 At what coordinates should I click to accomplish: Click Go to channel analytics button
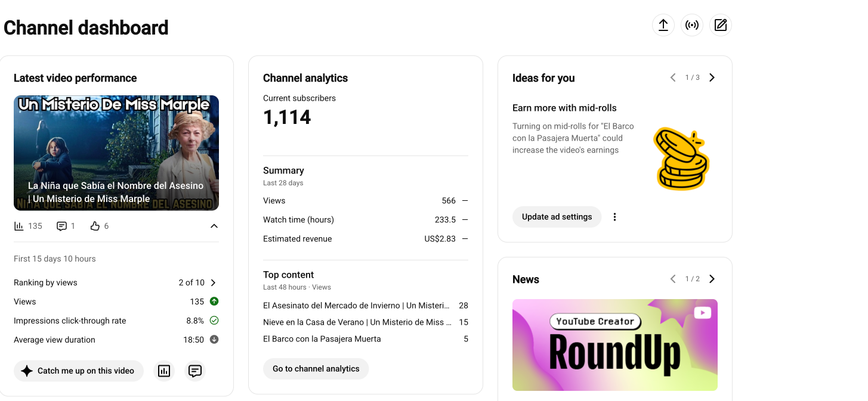pos(316,369)
